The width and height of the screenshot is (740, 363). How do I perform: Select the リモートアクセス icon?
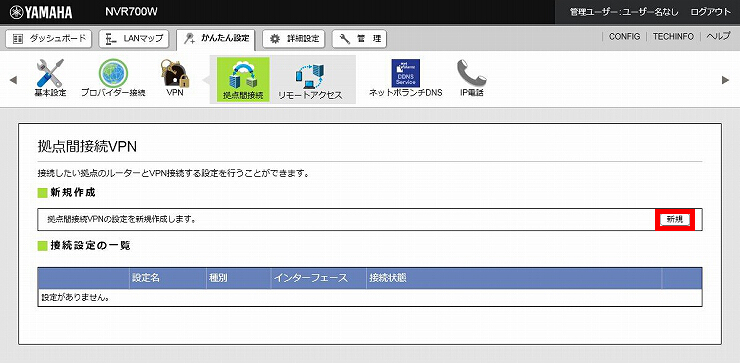pyautogui.click(x=310, y=82)
